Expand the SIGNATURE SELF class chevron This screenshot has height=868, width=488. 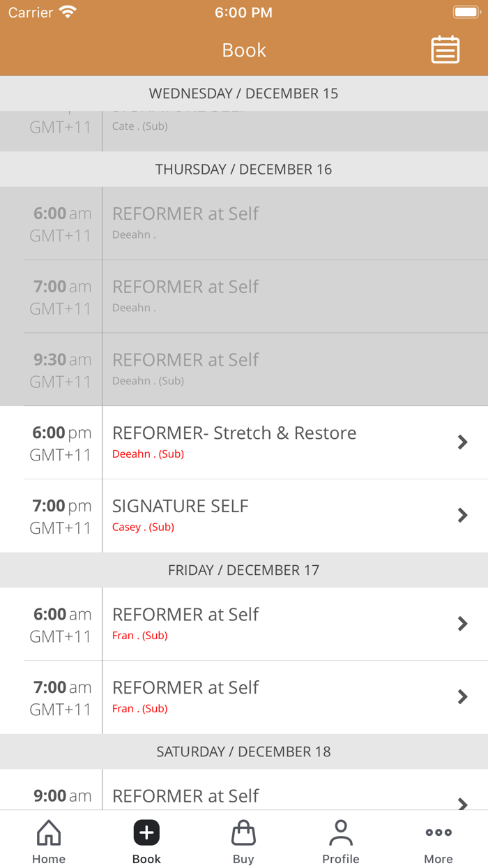(462, 515)
